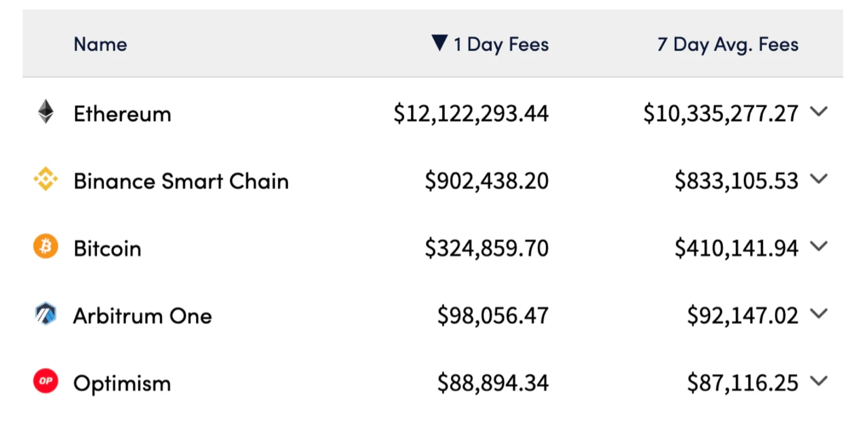Click the Binance Smart Chain logo icon
Viewport: 868px width, 429px height.
tap(45, 180)
